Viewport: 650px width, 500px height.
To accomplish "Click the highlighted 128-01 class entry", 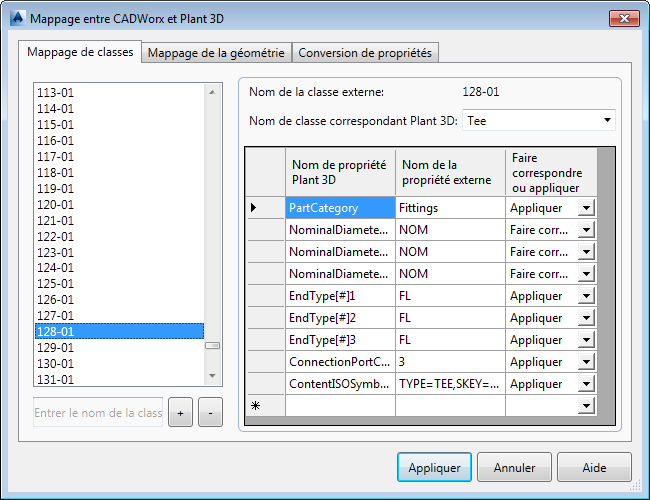I will (x=119, y=331).
